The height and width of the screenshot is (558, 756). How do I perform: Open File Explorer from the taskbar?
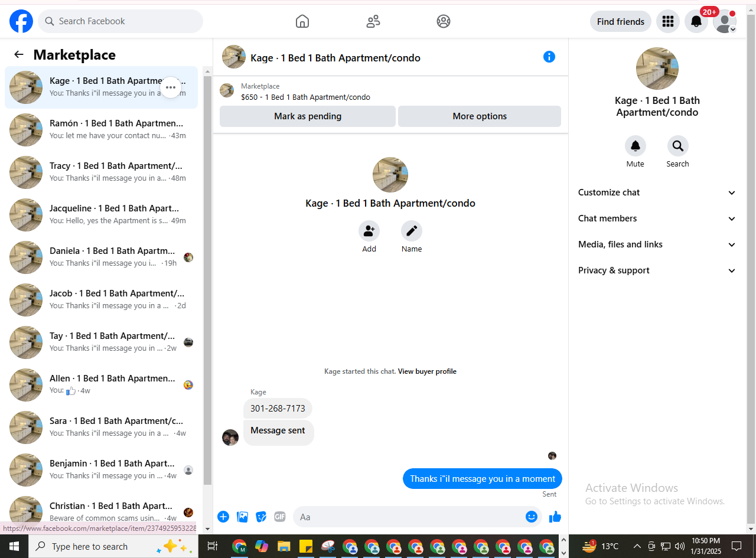pyautogui.click(x=283, y=546)
